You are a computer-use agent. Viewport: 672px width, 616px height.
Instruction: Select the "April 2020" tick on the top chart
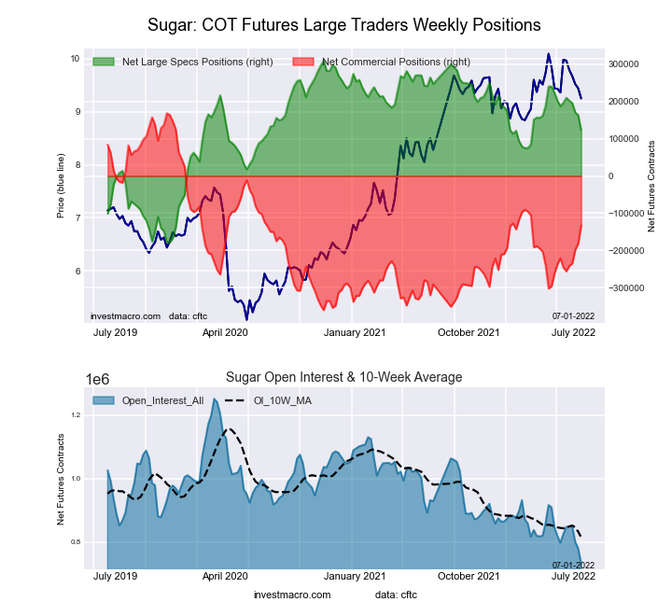click(x=224, y=331)
